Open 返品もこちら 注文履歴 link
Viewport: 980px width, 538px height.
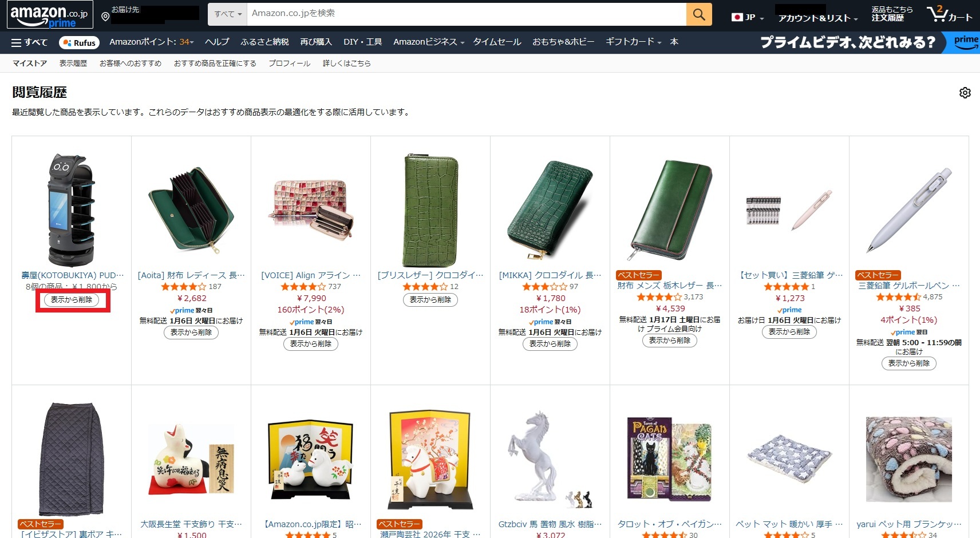892,14
